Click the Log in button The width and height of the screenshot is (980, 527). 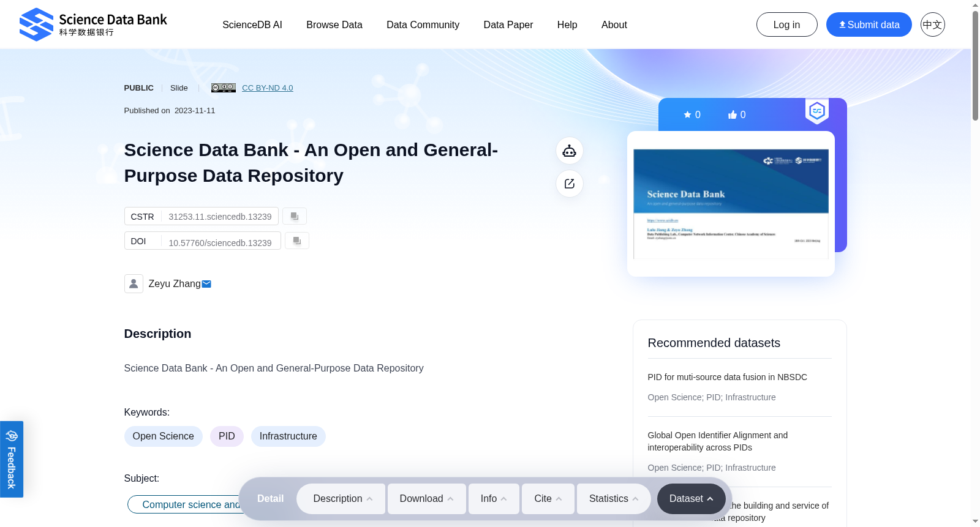click(x=787, y=24)
